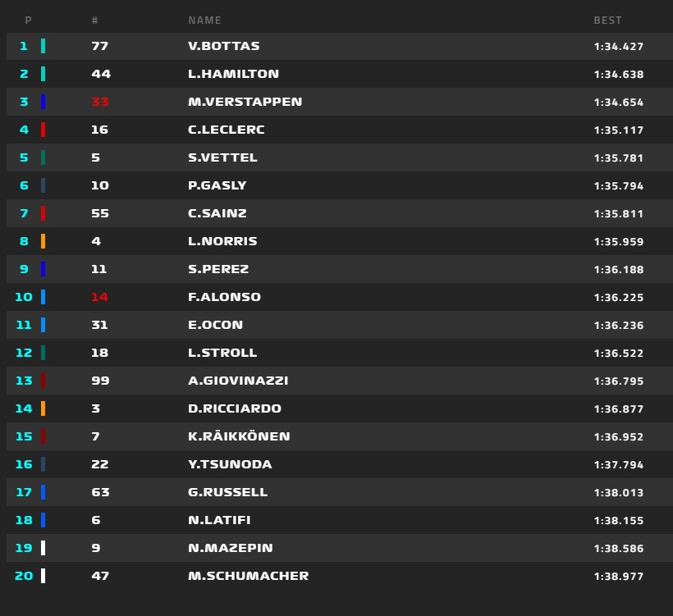Select the best time 1:34.427

[619, 46]
